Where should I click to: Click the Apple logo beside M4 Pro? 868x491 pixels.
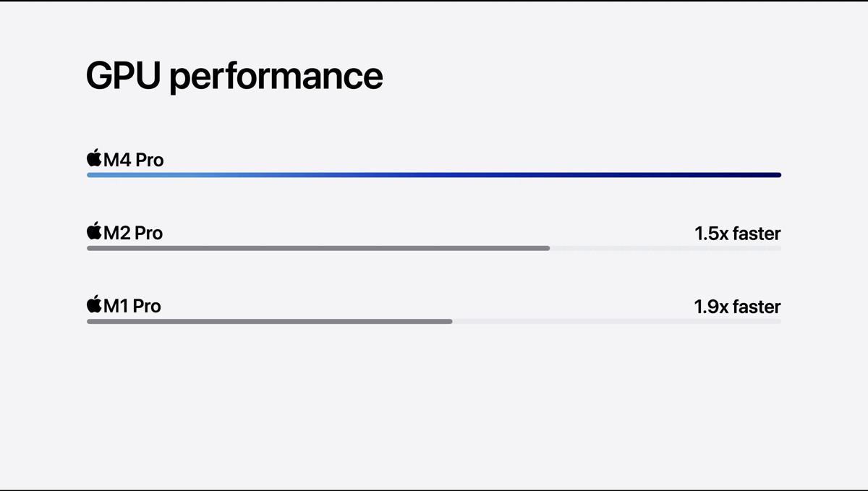tap(94, 158)
